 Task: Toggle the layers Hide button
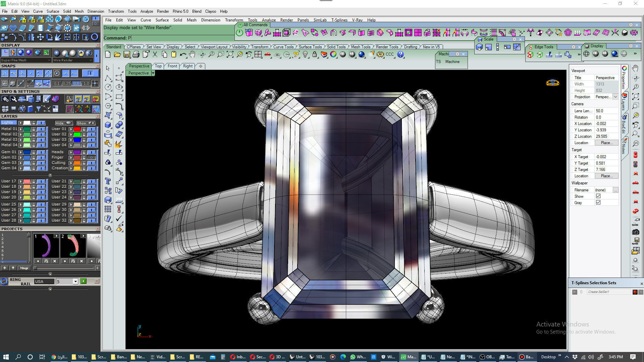(x=64, y=123)
